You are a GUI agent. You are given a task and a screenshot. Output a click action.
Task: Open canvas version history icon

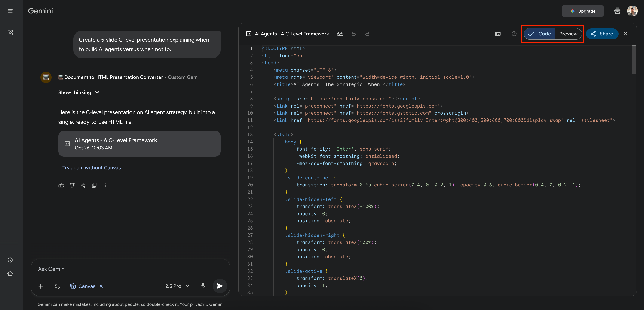[514, 34]
